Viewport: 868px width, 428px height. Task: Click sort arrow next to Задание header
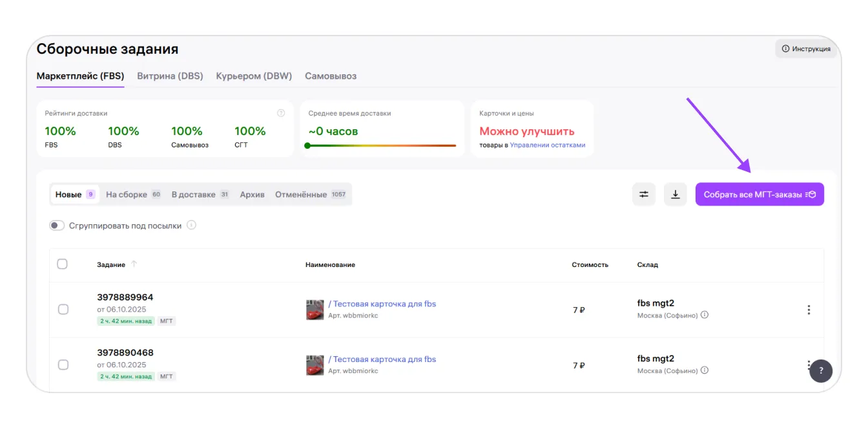point(134,264)
